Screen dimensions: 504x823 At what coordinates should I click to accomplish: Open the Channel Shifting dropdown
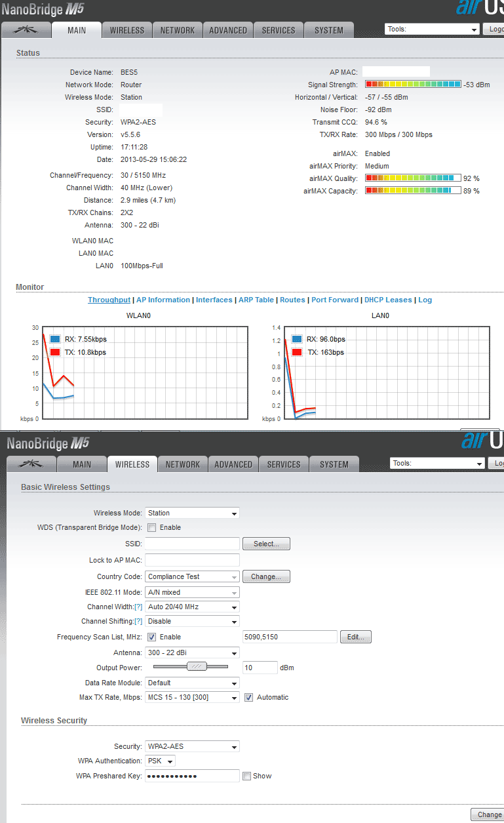tap(192, 621)
